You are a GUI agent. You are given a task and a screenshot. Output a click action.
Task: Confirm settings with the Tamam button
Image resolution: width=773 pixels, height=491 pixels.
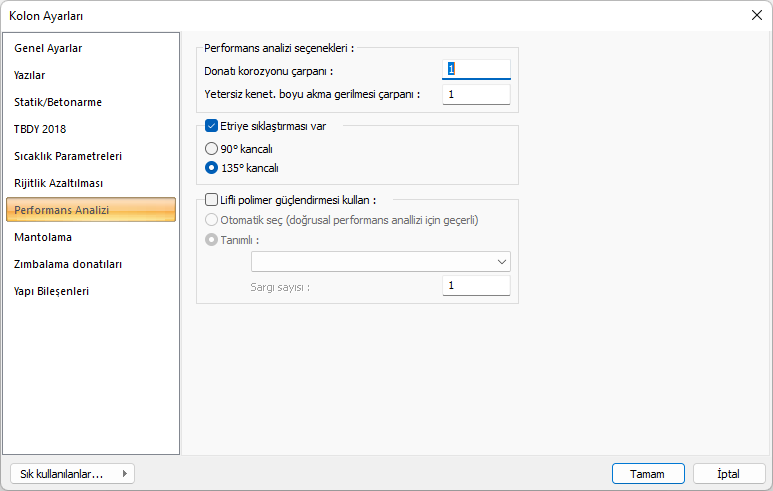(x=648, y=473)
